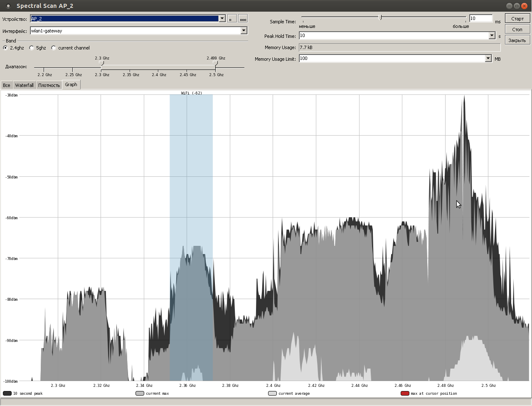This screenshot has width=532, height=406.
Task: Switch to the Плотность tab
Action: coord(49,85)
